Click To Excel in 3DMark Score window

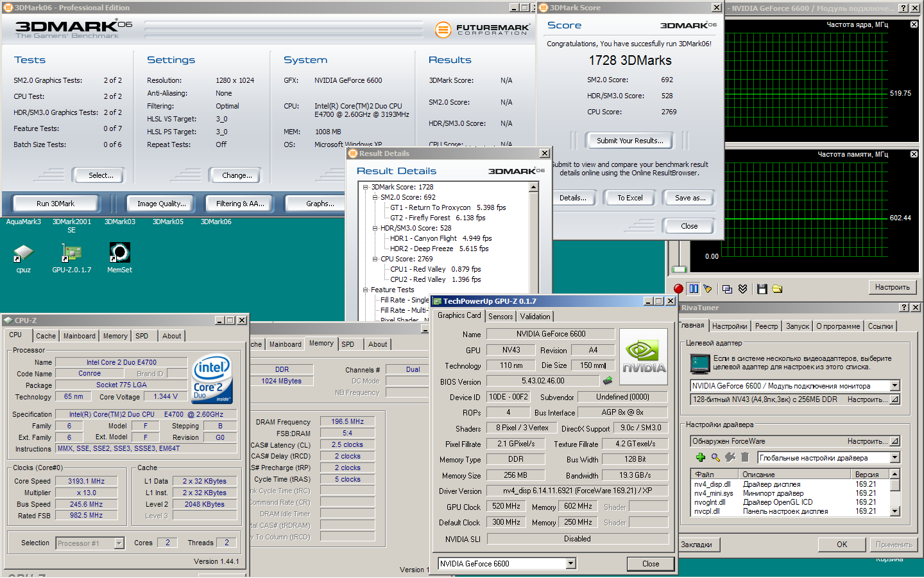(x=630, y=198)
